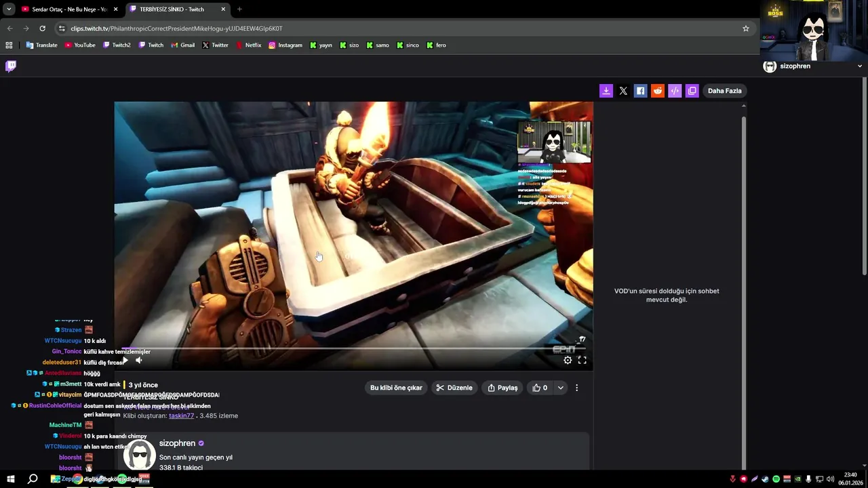This screenshot has height=488, width=868.
Task: Open the taskbar clock and date
Action: click(850, 479)
